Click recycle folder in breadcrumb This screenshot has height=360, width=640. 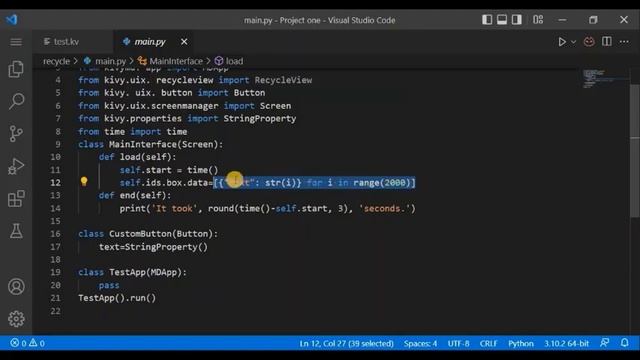[56, 61]
